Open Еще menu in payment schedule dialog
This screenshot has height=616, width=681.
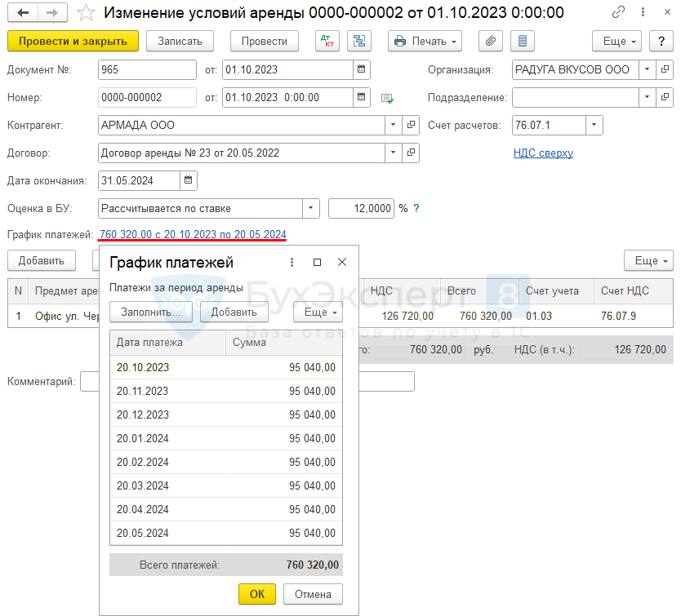pos(318,312)
